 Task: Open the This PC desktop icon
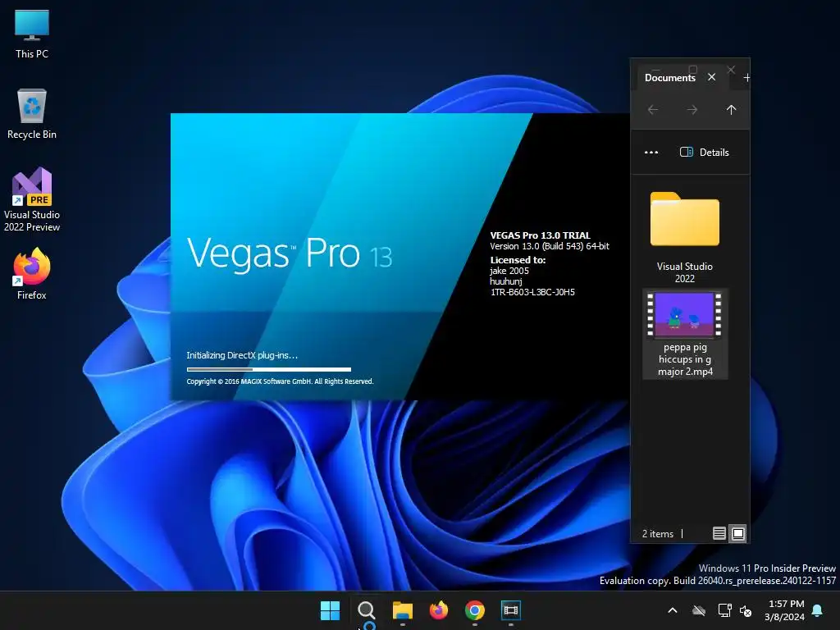click(x=32, y=33)
